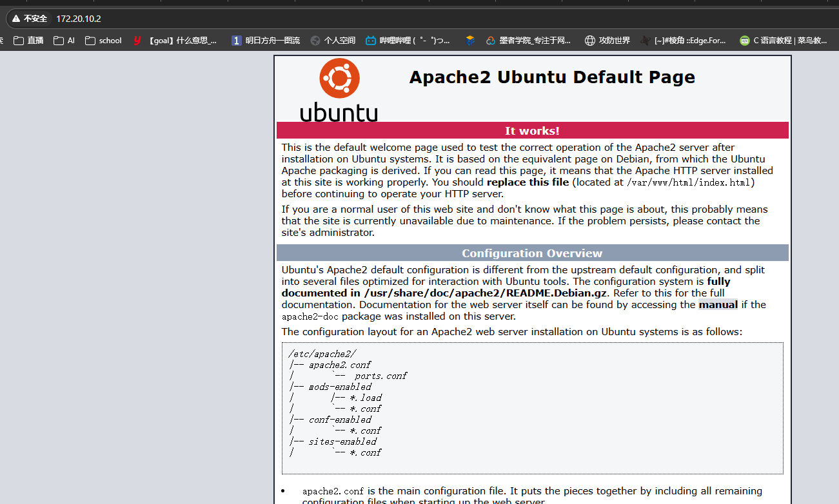Open the 直播 bookmarks folder
Viewport: 839px width, 504px height.
click(x=28, y=40)
